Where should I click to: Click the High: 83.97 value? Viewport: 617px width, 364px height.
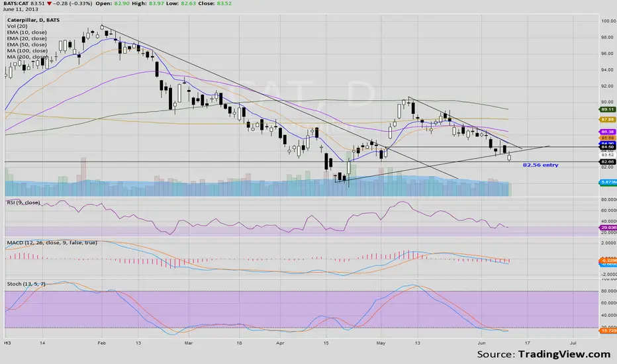[148, 3]
